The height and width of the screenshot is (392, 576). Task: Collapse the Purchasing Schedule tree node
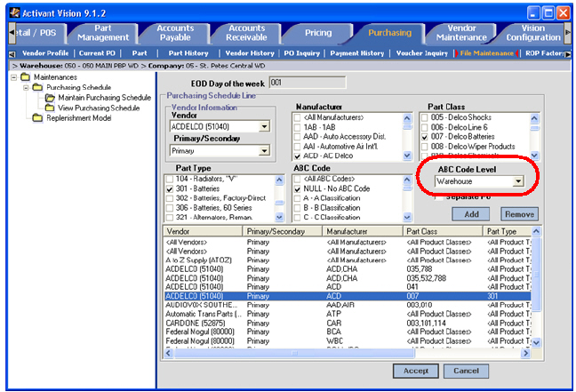26,88
